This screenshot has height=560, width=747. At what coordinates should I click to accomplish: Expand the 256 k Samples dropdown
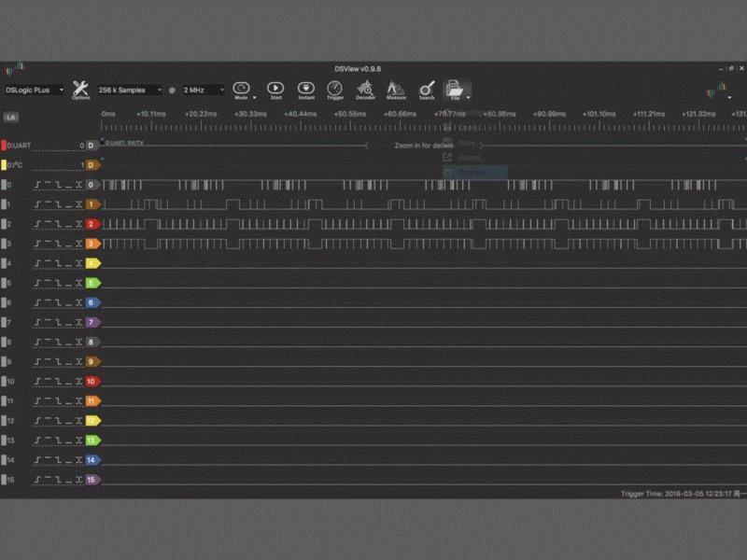click(x=130, y=90)
